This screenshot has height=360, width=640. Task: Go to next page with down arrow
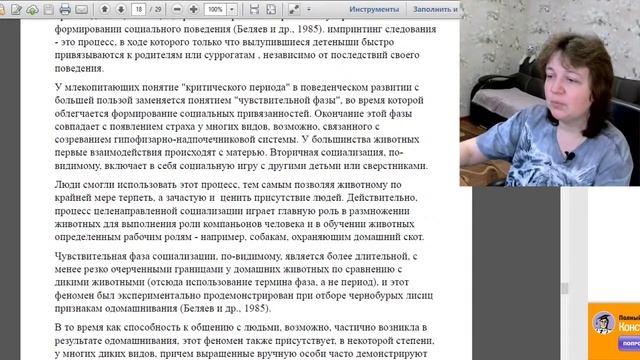pyautogui.click(x=121, y=9)
